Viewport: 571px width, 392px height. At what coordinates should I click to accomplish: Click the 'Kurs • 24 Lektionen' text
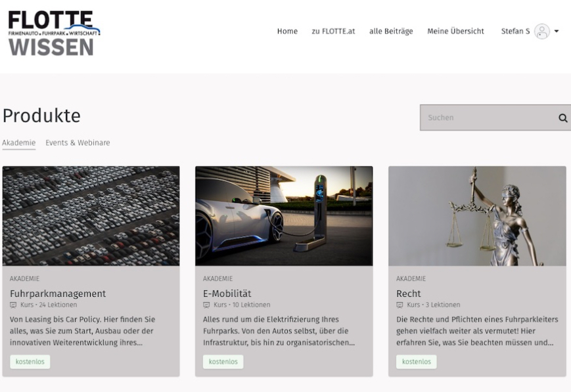tap(49, 305)
